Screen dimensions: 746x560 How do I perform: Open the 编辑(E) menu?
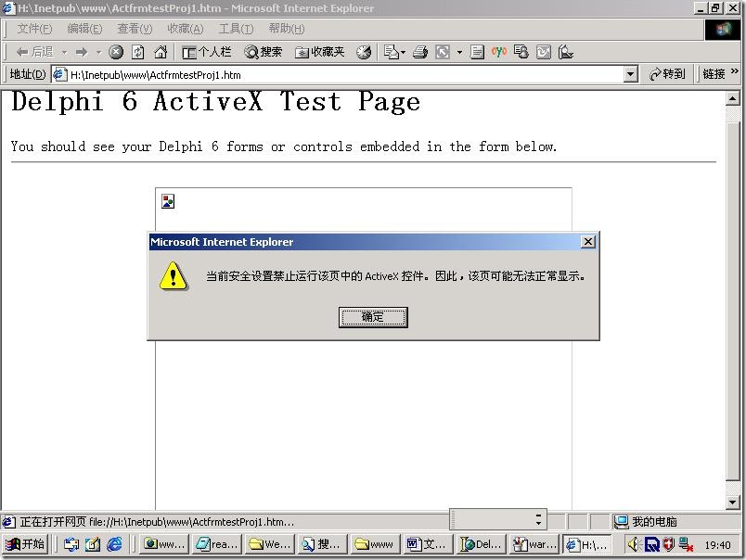(84, 29)
